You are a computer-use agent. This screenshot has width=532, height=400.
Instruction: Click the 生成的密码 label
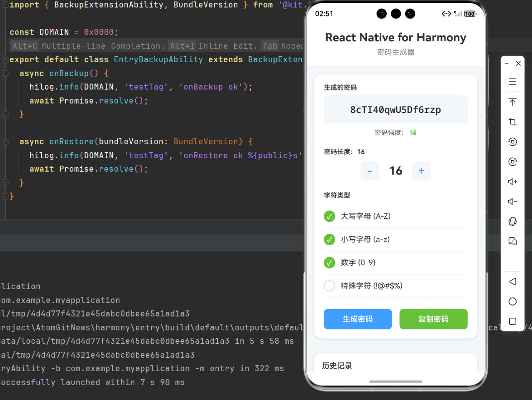[x=340, y=88]
